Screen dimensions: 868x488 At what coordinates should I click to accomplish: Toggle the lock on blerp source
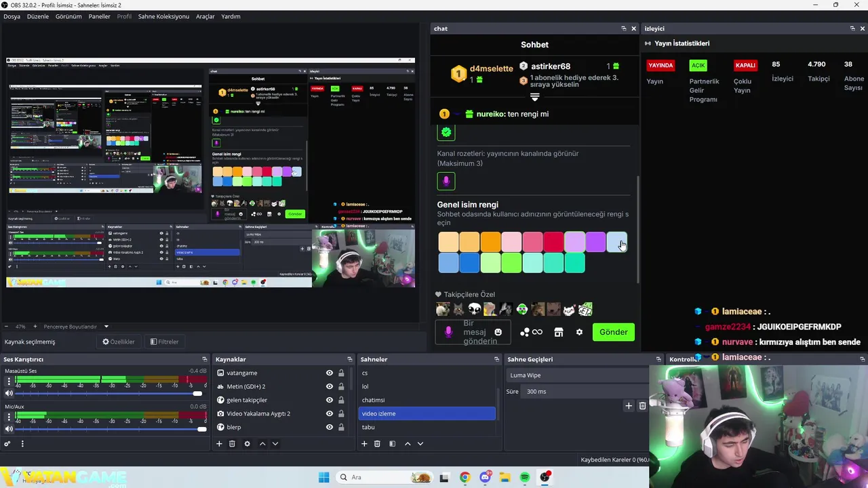point(341,427)
